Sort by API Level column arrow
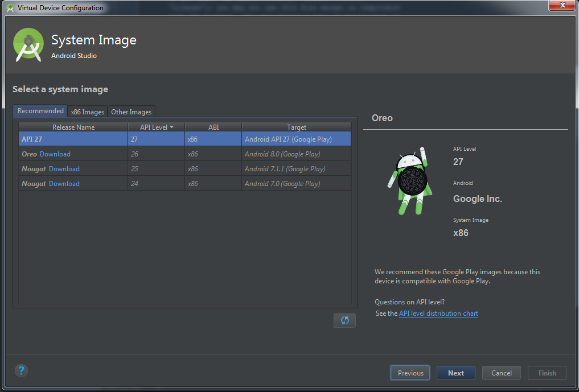579x392 pixels. pyautogui.click(x=171, y=127)
